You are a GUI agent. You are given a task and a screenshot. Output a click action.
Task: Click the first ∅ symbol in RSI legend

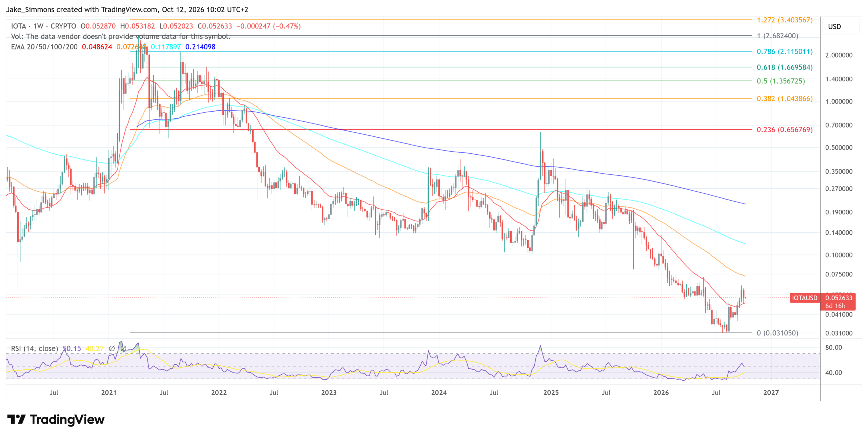[x=112, y=348]
